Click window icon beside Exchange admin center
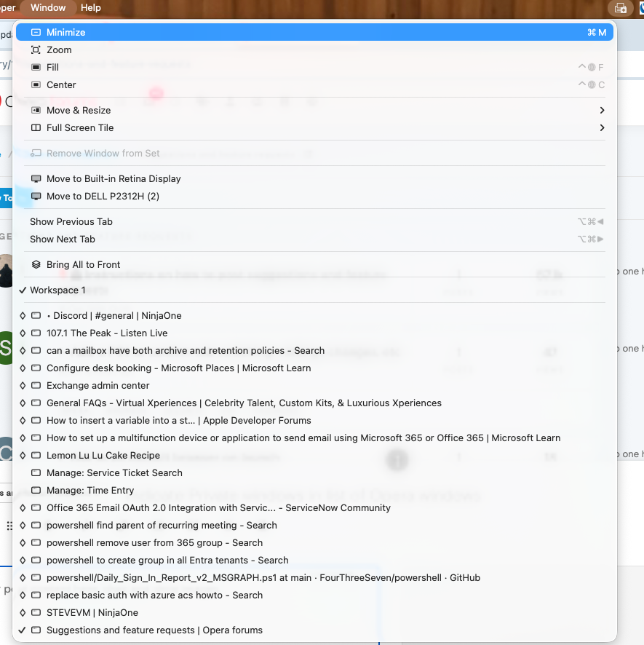 coord(36,385)
